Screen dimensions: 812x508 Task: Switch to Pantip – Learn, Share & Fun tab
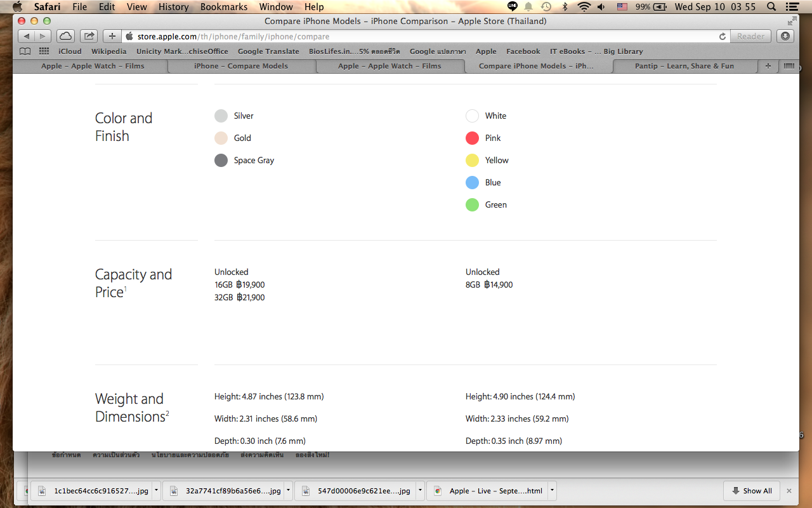pos(684,66)
